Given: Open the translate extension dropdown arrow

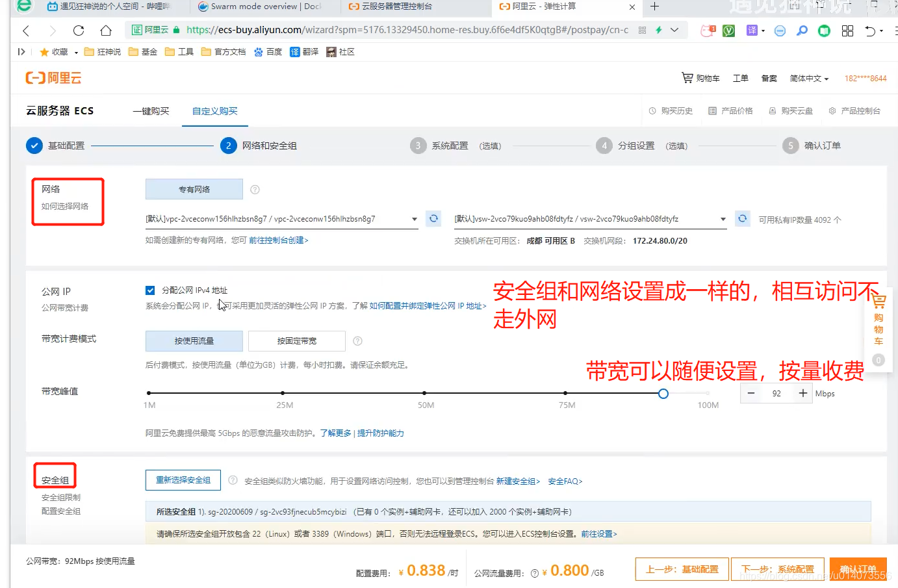Looking at the screenshot, I should (763, 31).
